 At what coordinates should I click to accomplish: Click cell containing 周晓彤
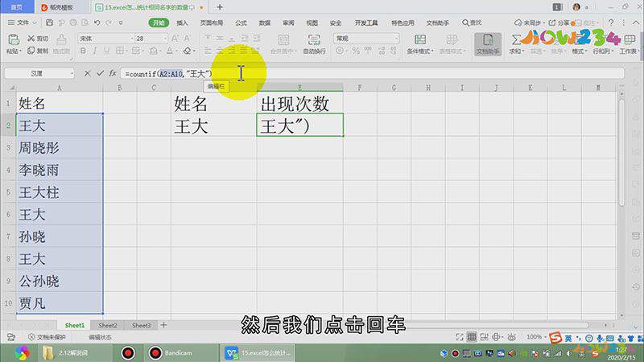60,148
